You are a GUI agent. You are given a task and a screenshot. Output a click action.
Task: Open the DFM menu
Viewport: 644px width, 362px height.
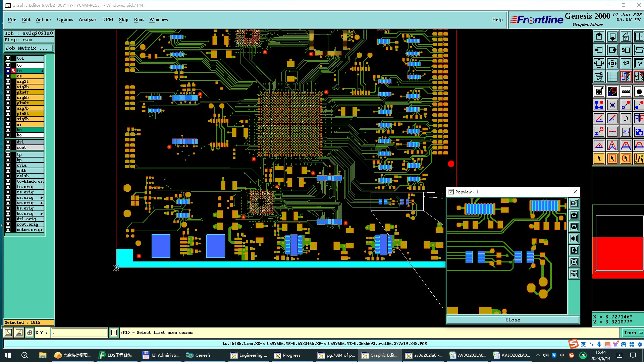coord(107,19)
